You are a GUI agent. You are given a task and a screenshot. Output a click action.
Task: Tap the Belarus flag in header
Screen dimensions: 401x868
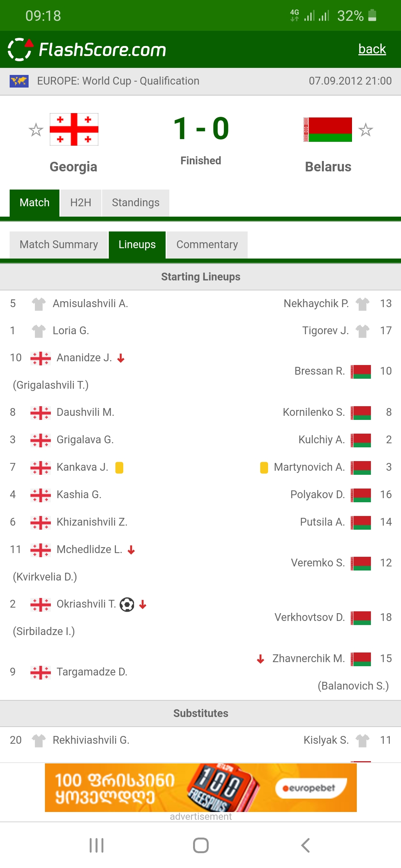coord(327,130)
